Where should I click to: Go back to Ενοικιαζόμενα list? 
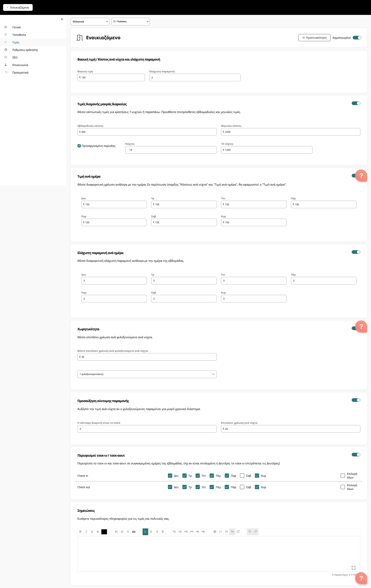[x=18, y=7]
